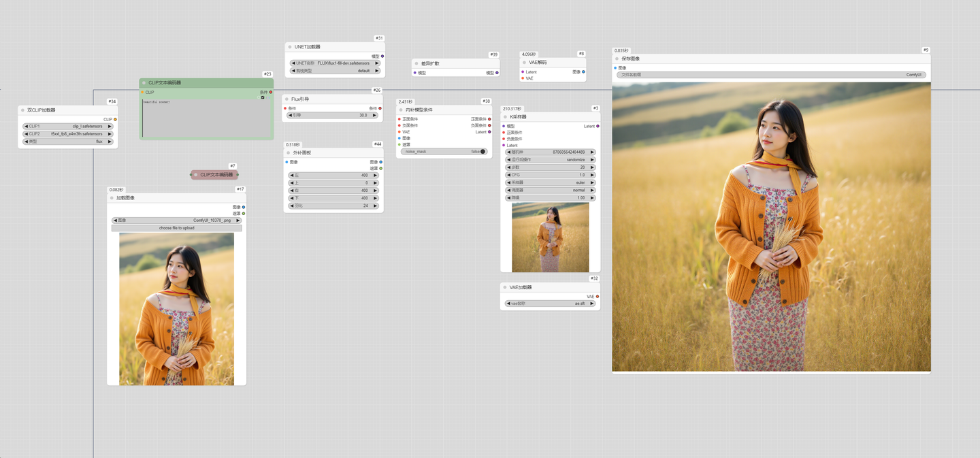Image resolution: width=980 pixels, height=458 pixels.
Task: Click the K采样器 preview thumbnail
Action: (x=551, y=238)
